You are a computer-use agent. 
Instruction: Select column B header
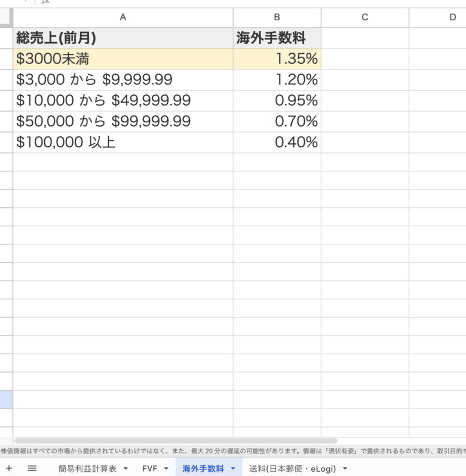(277, 17)
